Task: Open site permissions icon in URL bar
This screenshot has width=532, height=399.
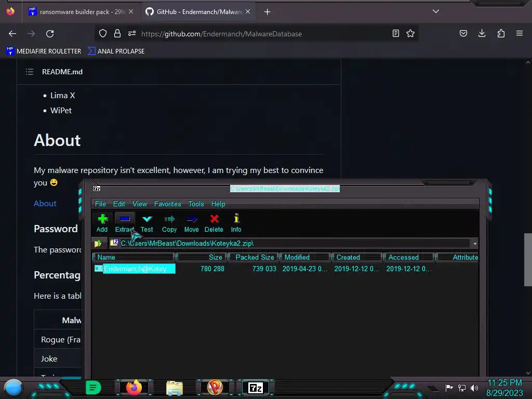Action: (132, 33)
